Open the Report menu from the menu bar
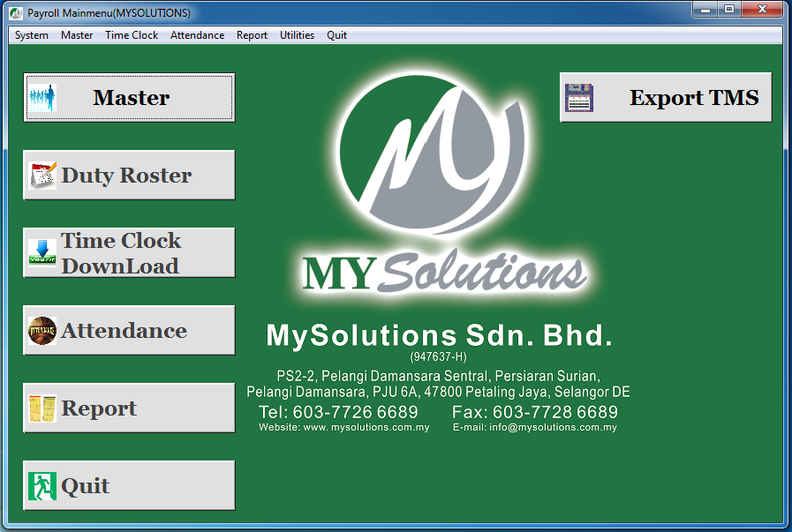Image resolution: width=792 pixels, height=532 pixels. click(252, 35)
